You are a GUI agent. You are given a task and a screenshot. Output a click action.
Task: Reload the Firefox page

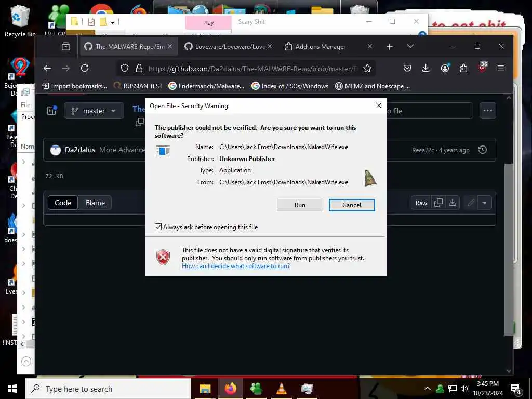(85, 68)
